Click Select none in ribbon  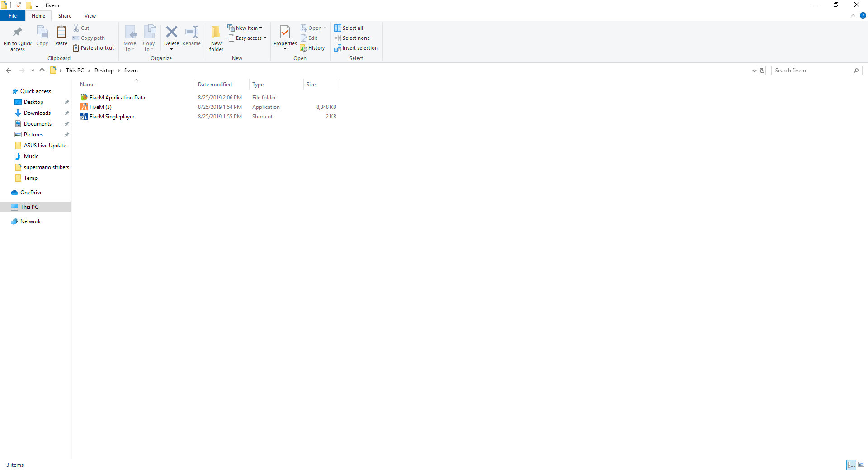pos(352,38)
